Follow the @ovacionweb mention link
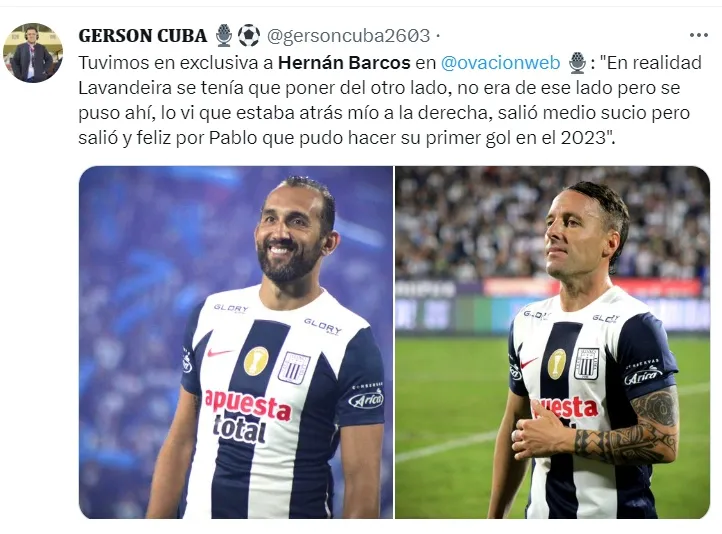Screen dimensions: 722x534 coord(500,63)
